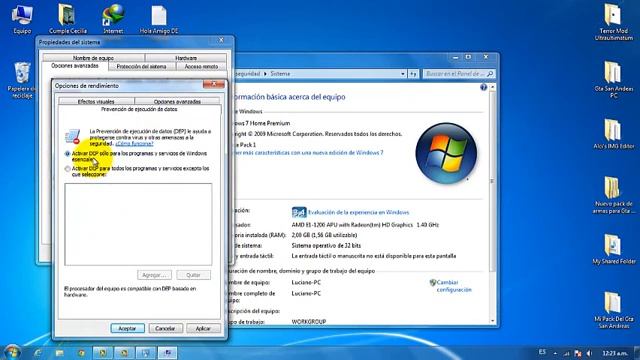This screenshot has width=640, height=360.
Task: Open the address bar history dropdown arrow
Action: [x=403, y=74]
